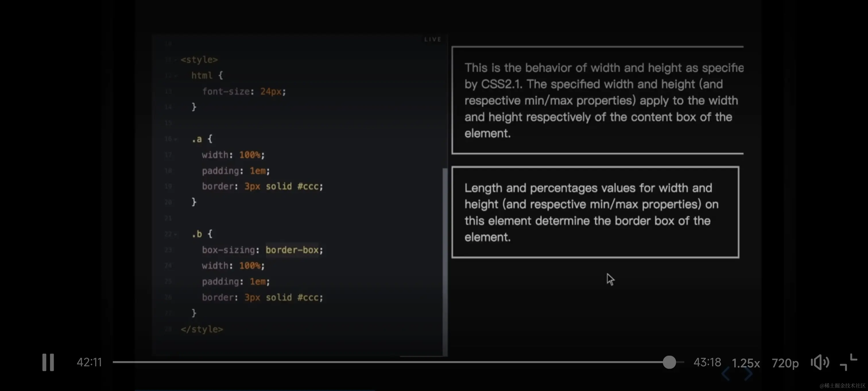Exit fullscreen mode via corner icon
This screenshot has width=868, height=391.
click(848, 362)
